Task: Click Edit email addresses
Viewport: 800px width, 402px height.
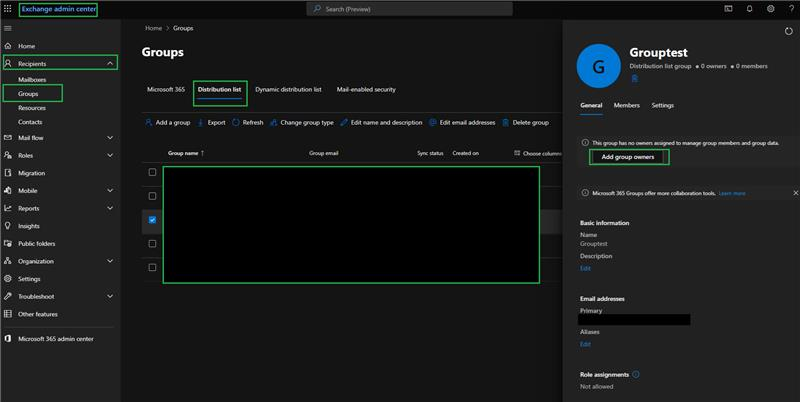Action: tap(462, 122)
